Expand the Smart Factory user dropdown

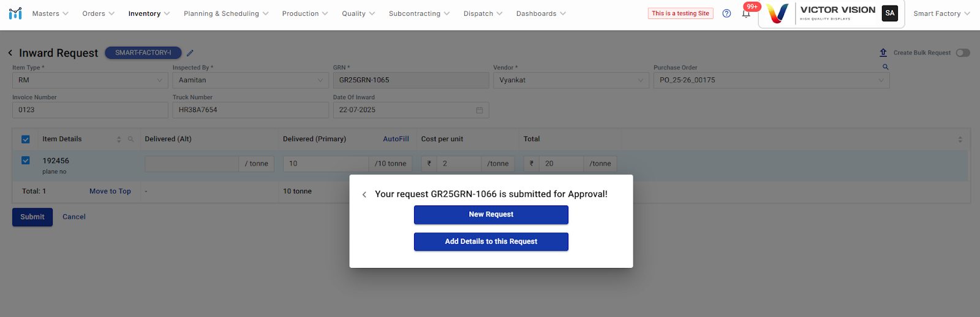click(x=941, y=13)
